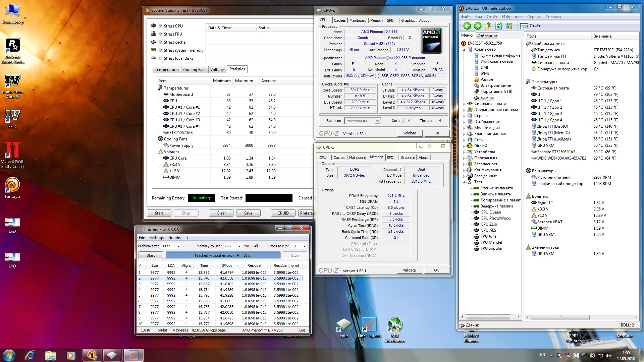644x362 pixels.
Task: Click the Refresh icon in EVEREST toolbar
Action: point(498,26)
